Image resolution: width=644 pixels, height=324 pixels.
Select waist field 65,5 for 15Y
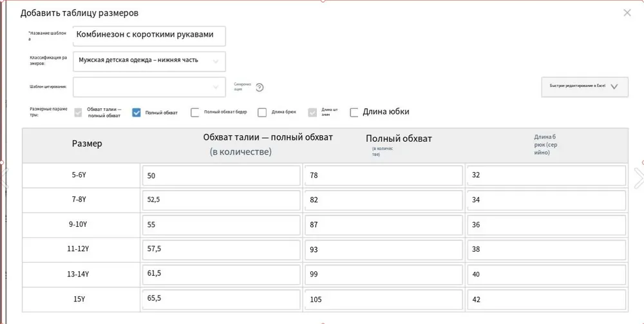pyautogui.click(x=221, y=300)
